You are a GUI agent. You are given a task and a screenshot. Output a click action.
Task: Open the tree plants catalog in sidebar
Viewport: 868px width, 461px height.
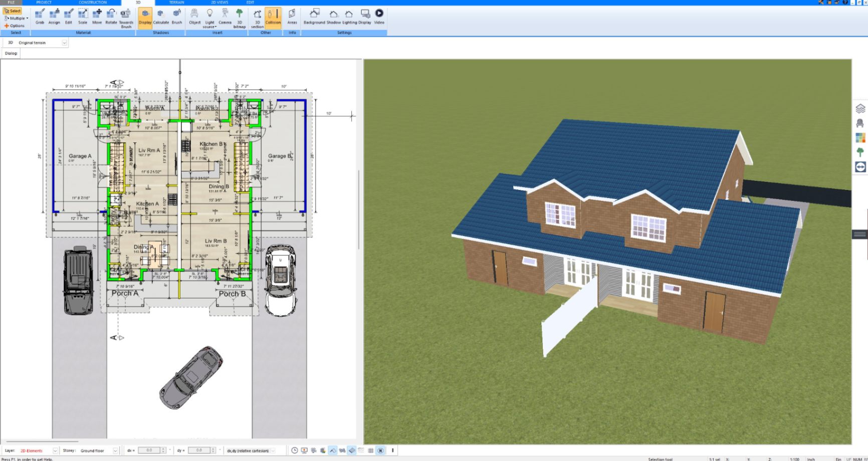[x=860, y=152]
